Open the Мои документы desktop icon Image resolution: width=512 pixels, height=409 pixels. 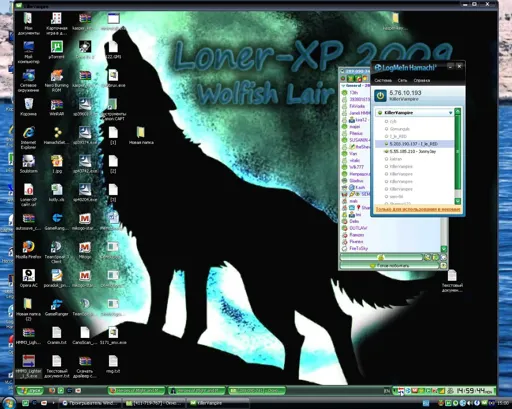point(28,24)
